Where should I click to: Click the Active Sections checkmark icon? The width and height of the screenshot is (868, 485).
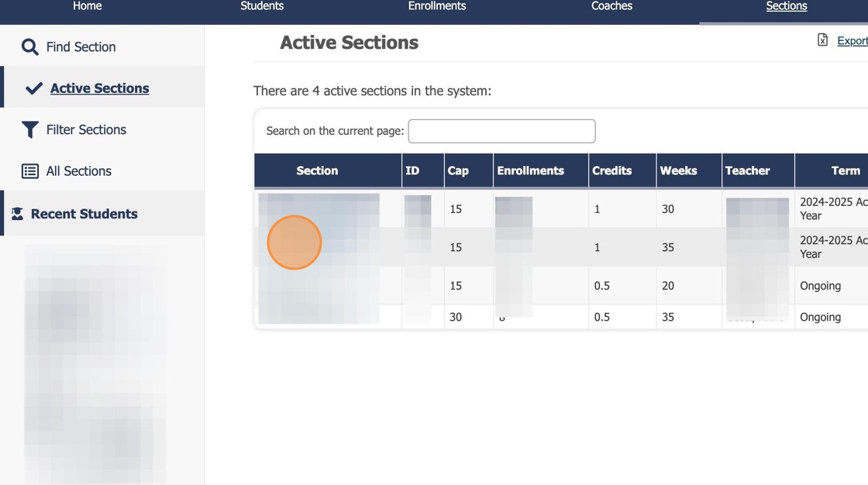point(33,88)
